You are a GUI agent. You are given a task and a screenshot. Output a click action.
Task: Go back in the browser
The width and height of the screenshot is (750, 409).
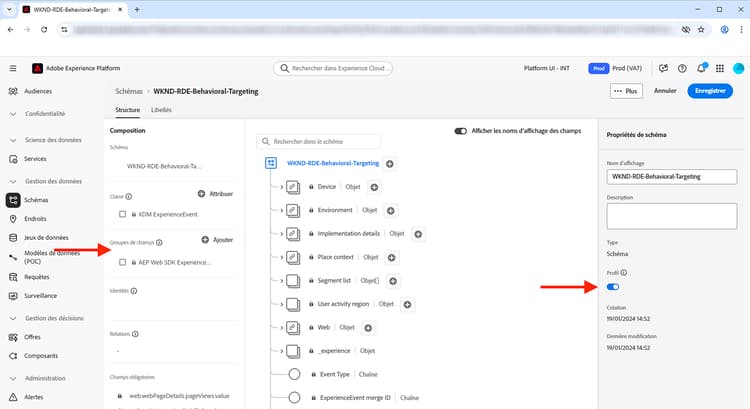pyautogui.click(x=11, y=30)
